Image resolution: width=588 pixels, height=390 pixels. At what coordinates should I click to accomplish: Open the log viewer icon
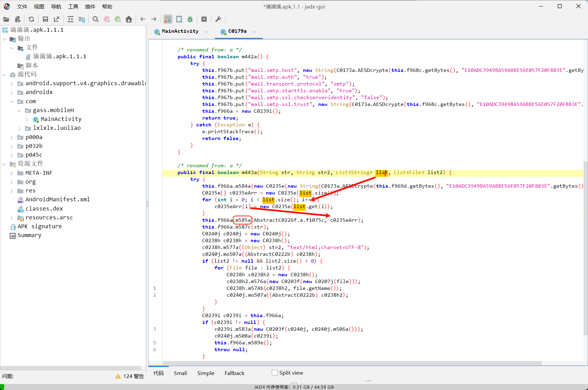pyautogui.click(x=204, y=19)
